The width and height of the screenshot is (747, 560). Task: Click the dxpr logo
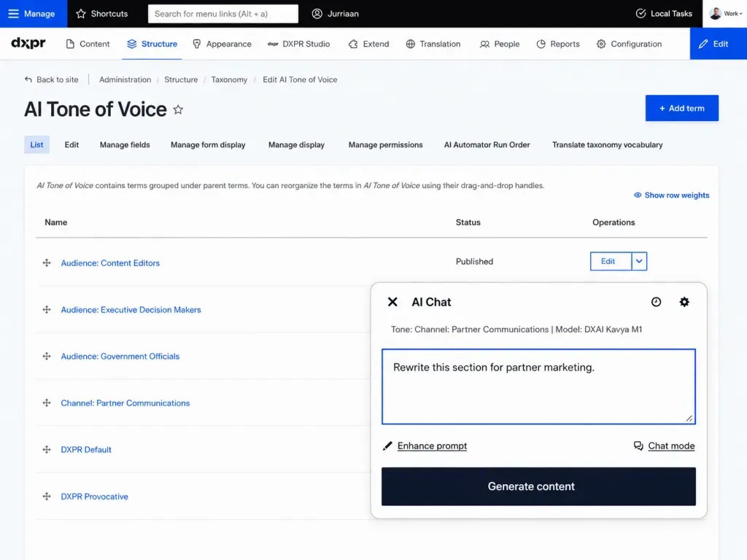(28, 43)
